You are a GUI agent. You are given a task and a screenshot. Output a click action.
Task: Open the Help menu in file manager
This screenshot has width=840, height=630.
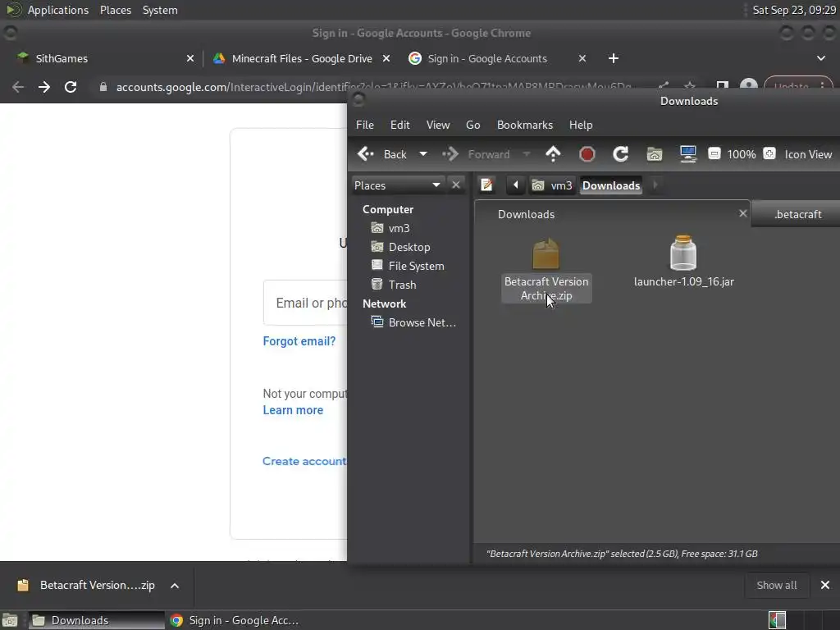[581, 125]
